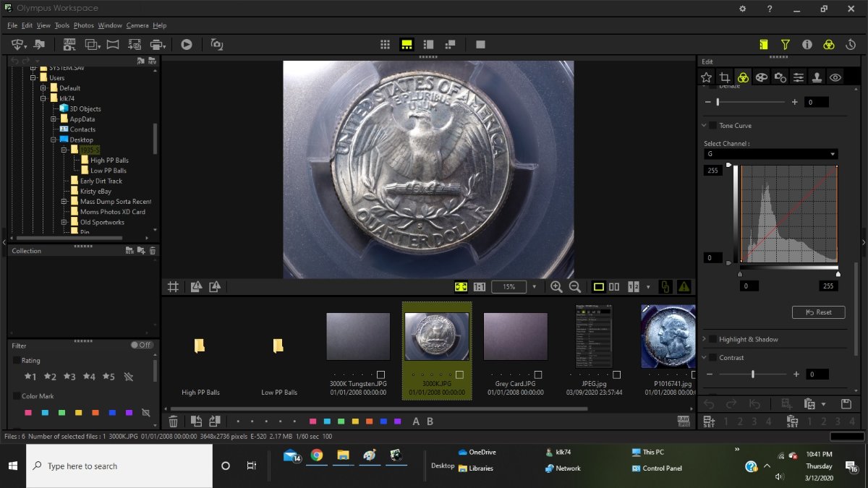Open the sliders adjustment edit tab
Viewport: 868px width, 488px height.
point(798,77)
